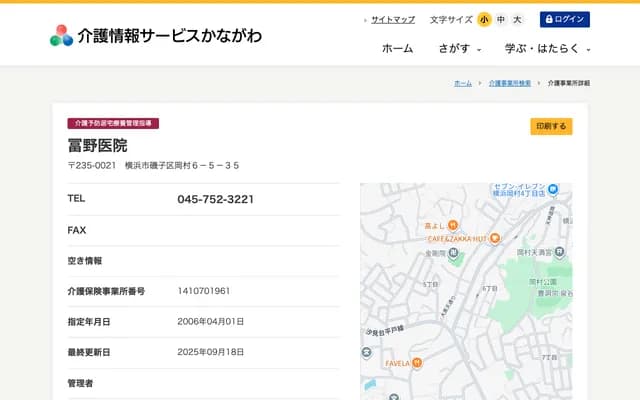Go to ホーム in main navigation

[x=397, y=49]
